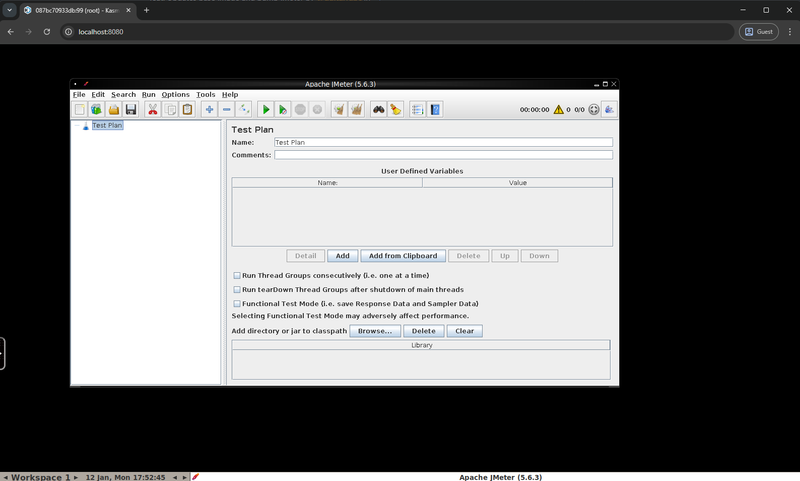Click the Value column header
The width and height of the screenshot is (800, 481).
click(x=517, y=183)
